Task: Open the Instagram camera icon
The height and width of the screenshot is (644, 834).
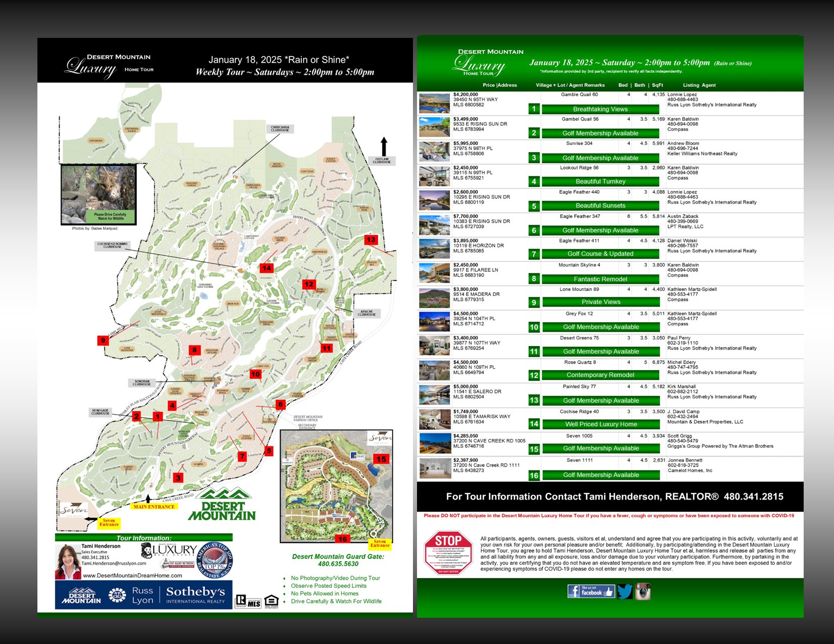Action: [x=643, y=591]
